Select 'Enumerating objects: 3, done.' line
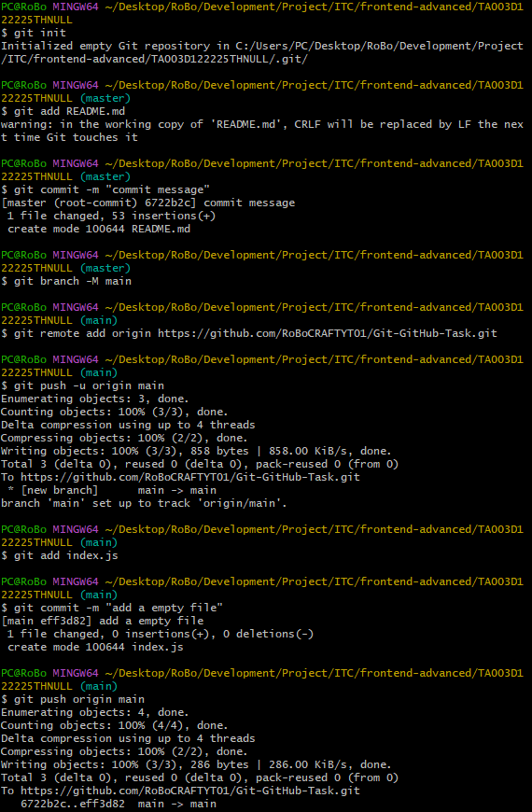The width and height of the screenshot is (532, 812). click(95, 399)
